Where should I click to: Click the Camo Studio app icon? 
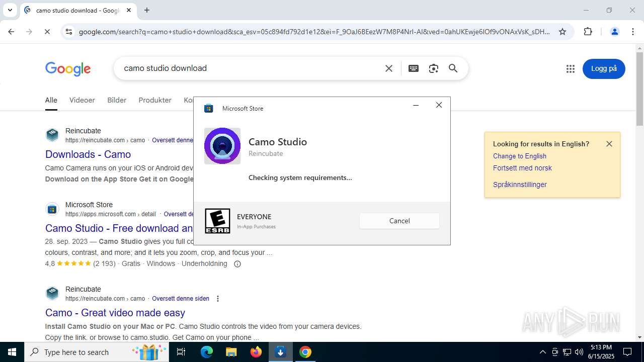tap(222, 146)
